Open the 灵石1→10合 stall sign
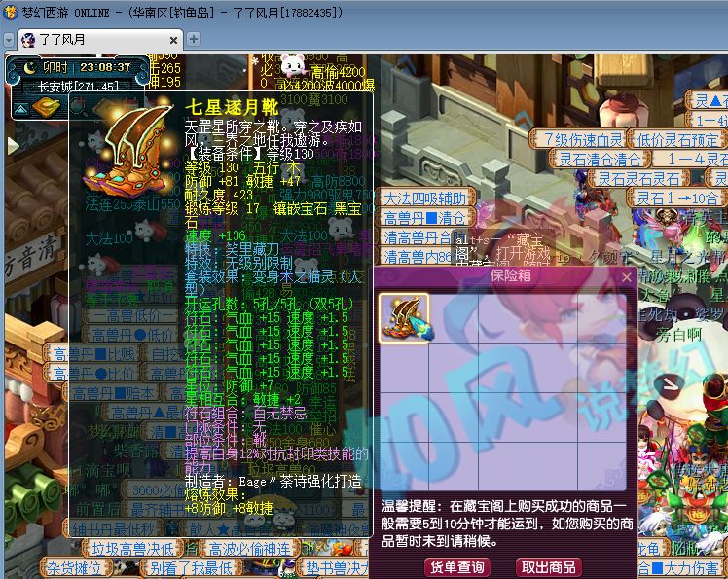Viewport: 728px width, 579px height. (x=677, y=199)
